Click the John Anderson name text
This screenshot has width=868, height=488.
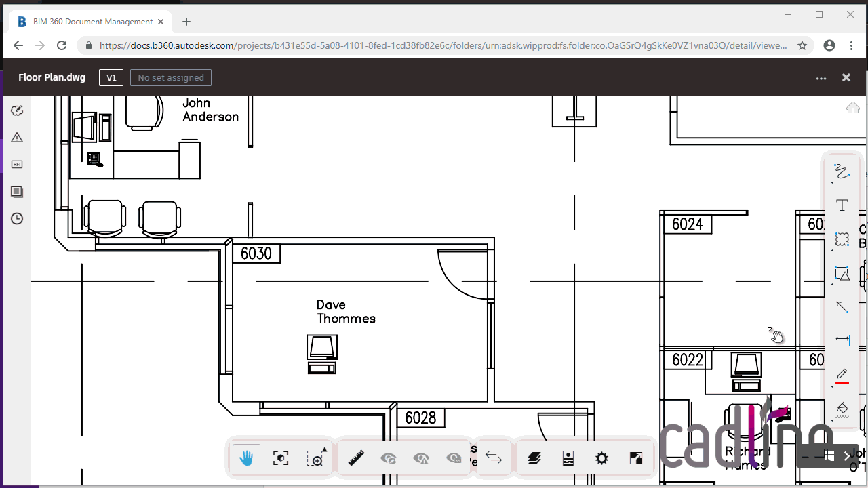point(211,110)
